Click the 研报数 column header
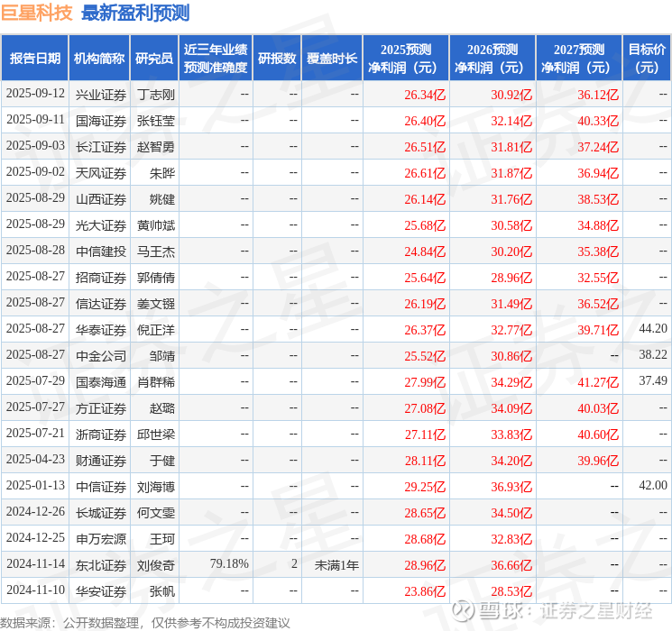672x631 pixels. pos(277,59)
